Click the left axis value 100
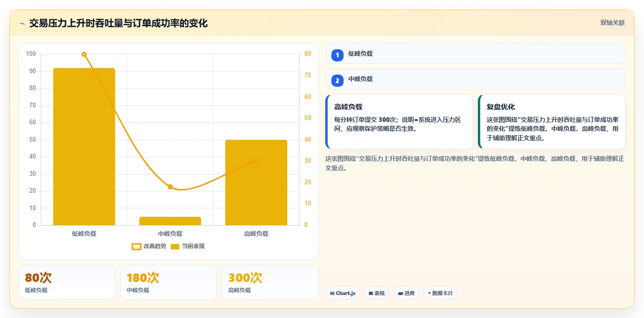 [31, 54]
